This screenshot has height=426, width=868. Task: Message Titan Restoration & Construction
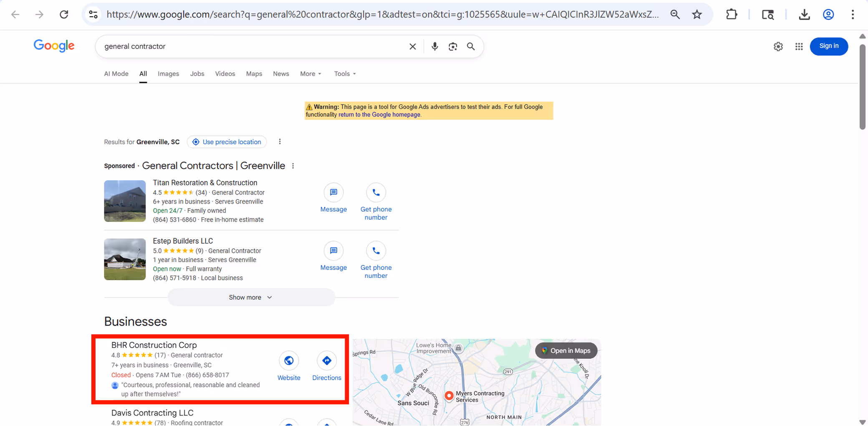click(x=333, y=198)
